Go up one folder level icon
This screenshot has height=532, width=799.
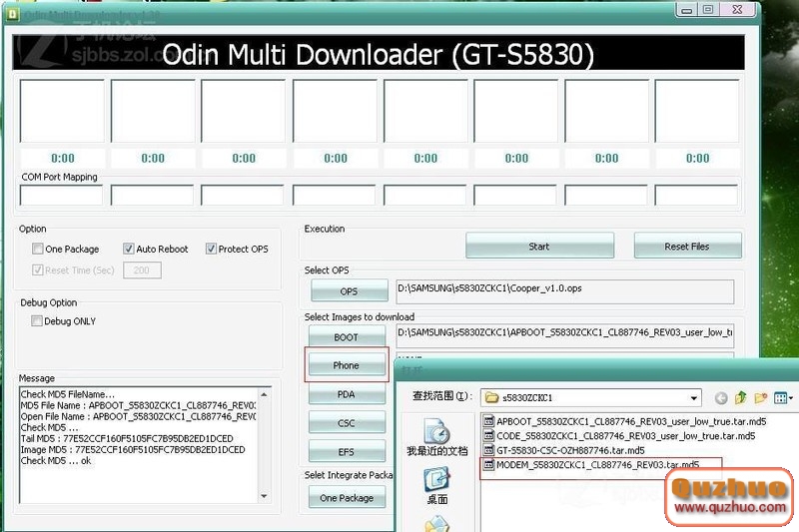[x=740, y=397]
